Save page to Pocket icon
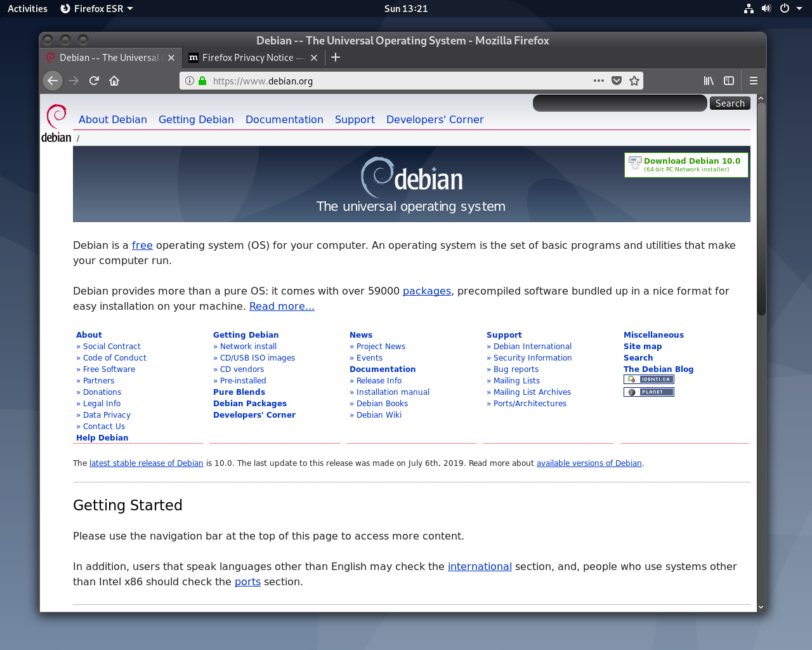This screenshot has height=650, width=812. tap(617, 81)
